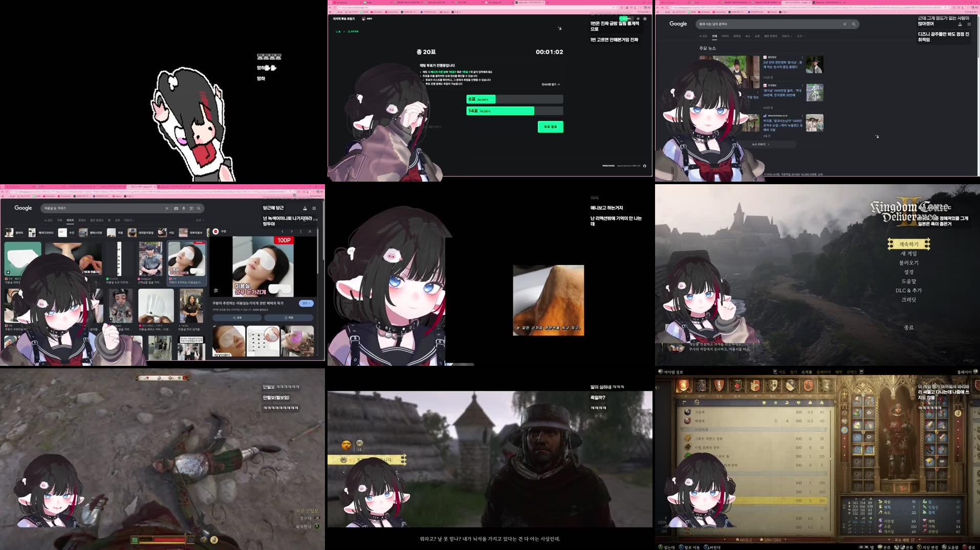Viewport: 980px width, 550px height.
Task: Toggle the crying emoji reaction in the dialogue overlay
Action: pyautogui.click(x=346, y=445)
